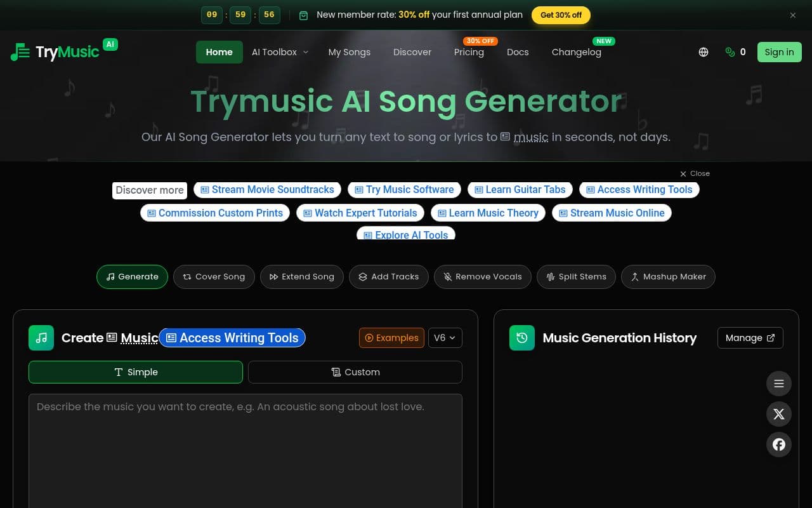Close the promo banner with X
This screenshot has width=812, height=508.
coord(793,15)
